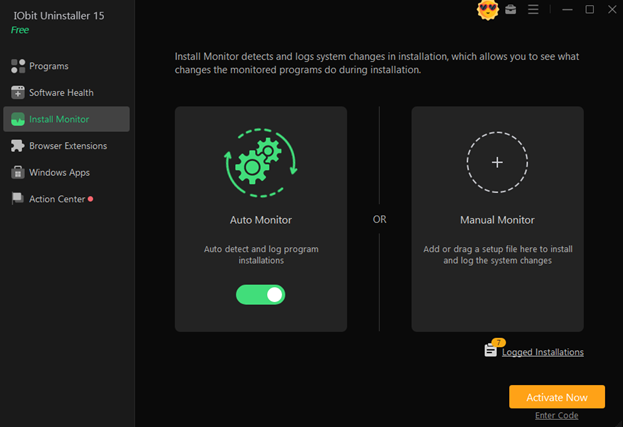Disable the Auto Monitor toggle switch
Image resolution: width=623 pixels, height=427 pixels.
(260, 294)
